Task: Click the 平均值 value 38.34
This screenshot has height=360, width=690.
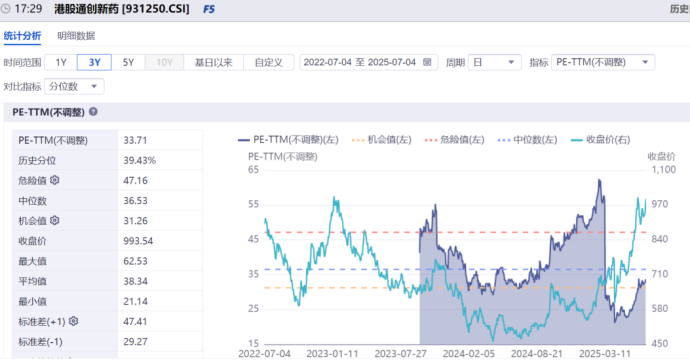Action: 136,281
